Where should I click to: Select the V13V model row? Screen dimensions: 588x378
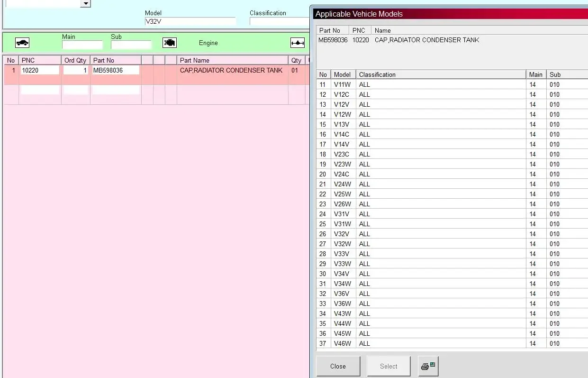(x=452, y=124)
